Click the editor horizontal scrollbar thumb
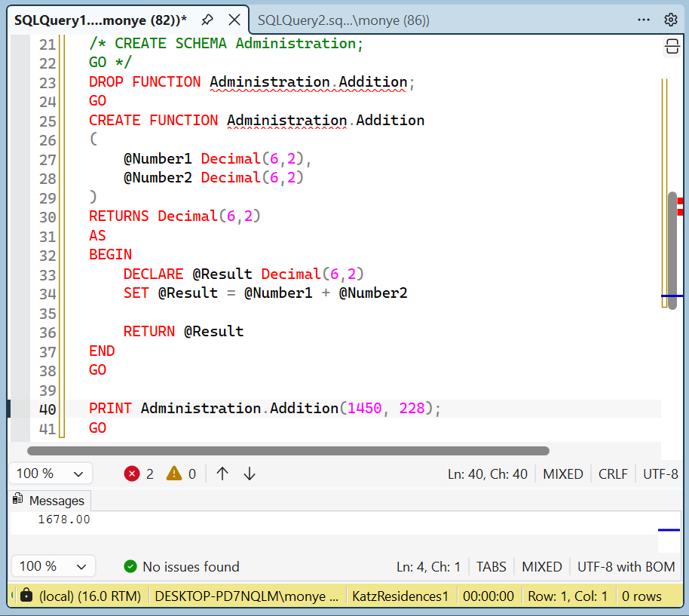 (x=288, y=451)
